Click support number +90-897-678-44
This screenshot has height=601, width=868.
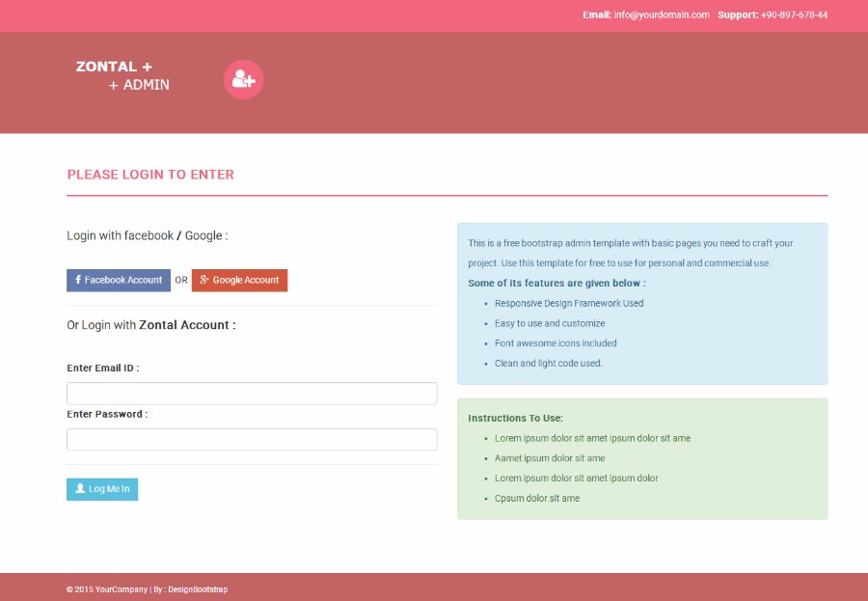point(795,15)
